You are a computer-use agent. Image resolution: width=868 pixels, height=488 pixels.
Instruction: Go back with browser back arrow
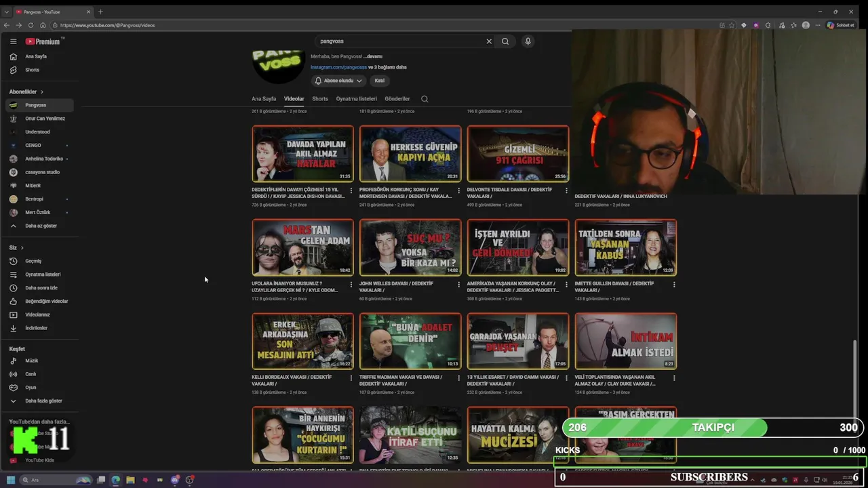pos(7,25)
